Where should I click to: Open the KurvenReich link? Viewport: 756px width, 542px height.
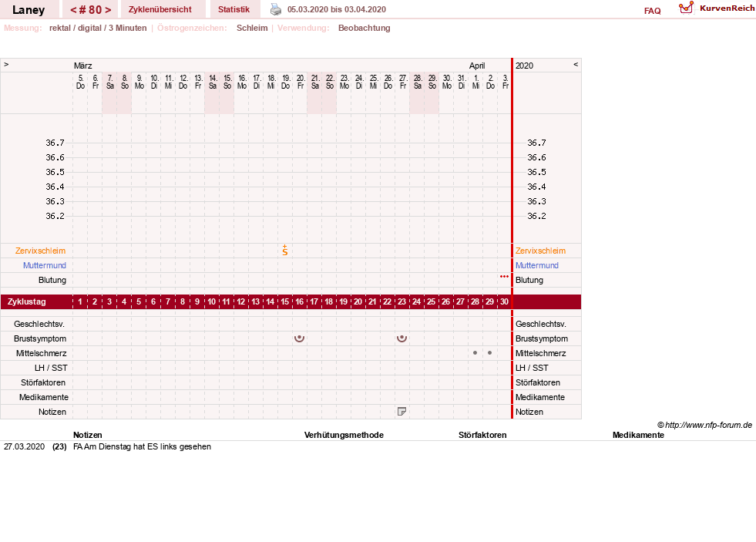tap(727, 8)
